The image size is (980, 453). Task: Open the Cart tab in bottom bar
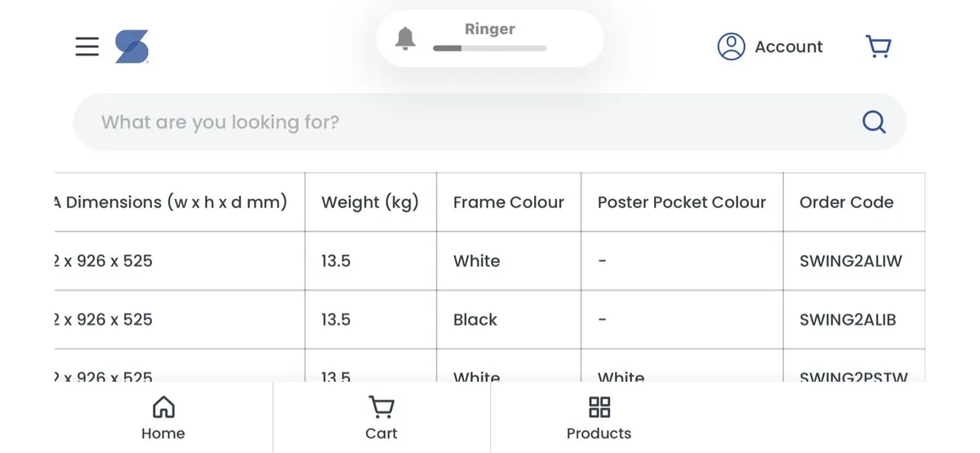click(x=381, y=418)
